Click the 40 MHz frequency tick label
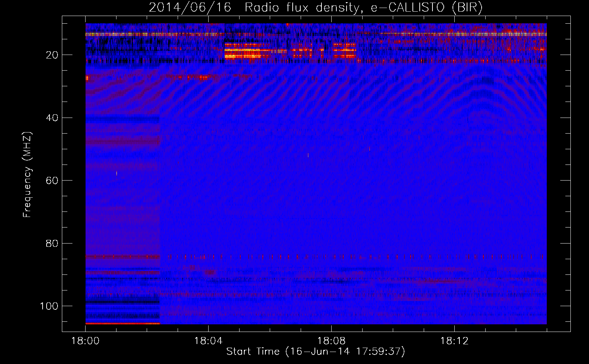Screen dimensions: 589x364 [x=52, y=118]
